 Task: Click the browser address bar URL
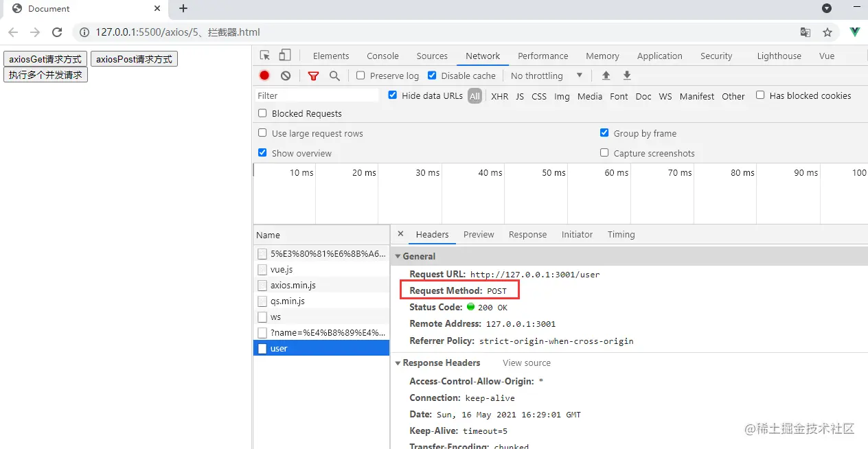[x=178, y=32]
